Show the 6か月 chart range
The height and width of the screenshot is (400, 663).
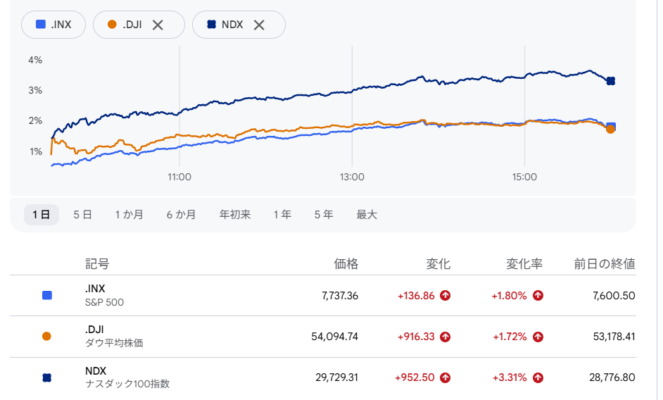[181, 215]
